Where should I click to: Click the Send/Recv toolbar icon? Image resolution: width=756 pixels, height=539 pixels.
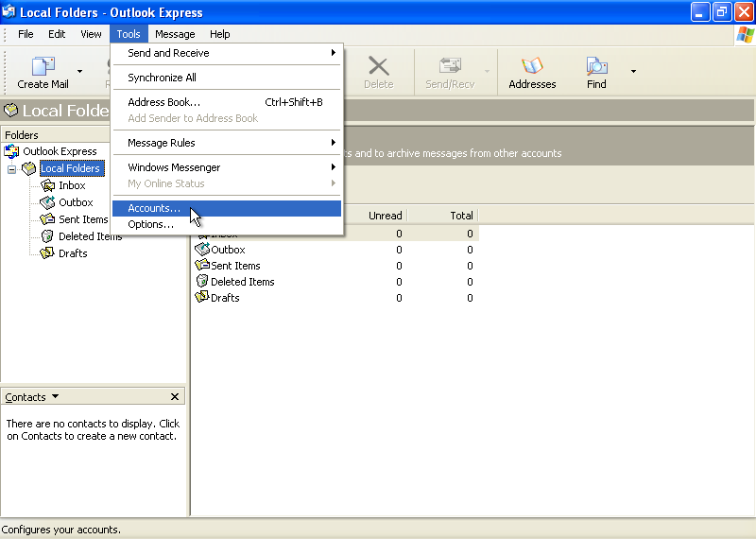click(450, 65)
